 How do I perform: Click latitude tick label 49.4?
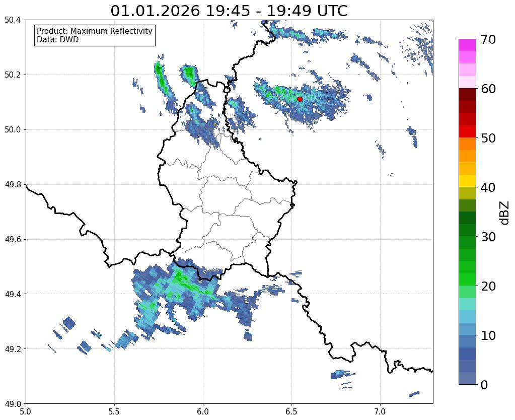(x=13, y=294)
